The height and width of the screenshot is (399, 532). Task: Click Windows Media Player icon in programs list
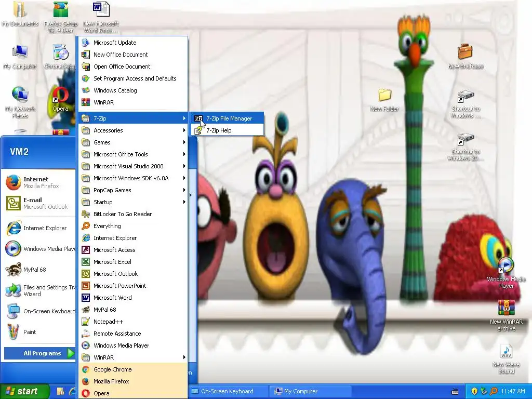[86, 345]
